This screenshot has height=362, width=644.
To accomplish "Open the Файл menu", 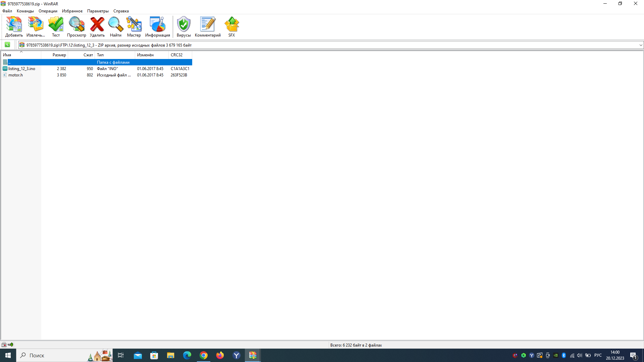I will coord(7,11).
